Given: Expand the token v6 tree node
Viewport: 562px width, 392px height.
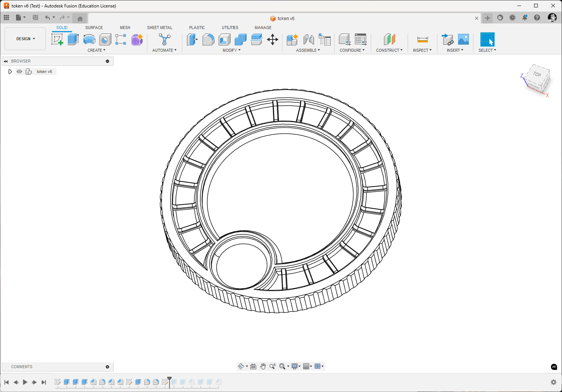Looking at the screenshot, I should click(x=10, y=71).
